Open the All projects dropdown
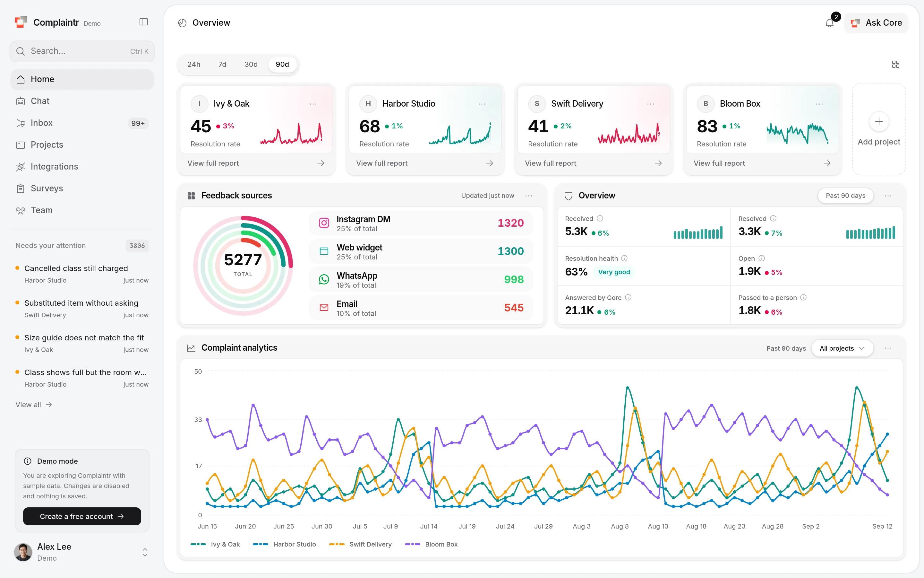 (x=842, y=348)
